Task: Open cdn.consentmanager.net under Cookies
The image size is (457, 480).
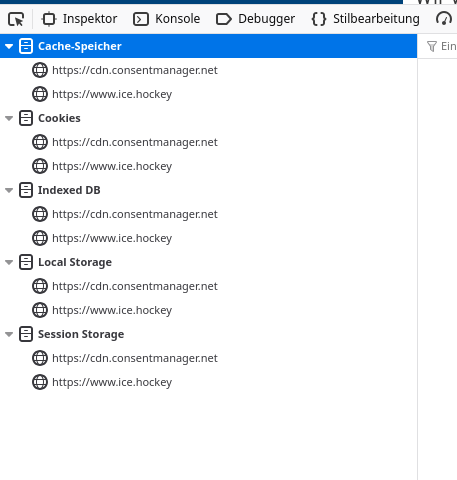Action: pos(135,142)
